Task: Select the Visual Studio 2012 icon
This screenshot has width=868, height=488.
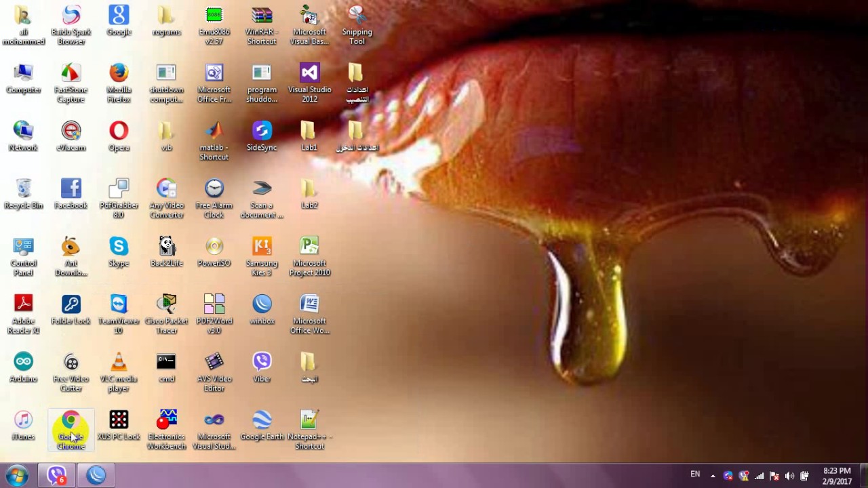Action: click(x=309, y=83)
